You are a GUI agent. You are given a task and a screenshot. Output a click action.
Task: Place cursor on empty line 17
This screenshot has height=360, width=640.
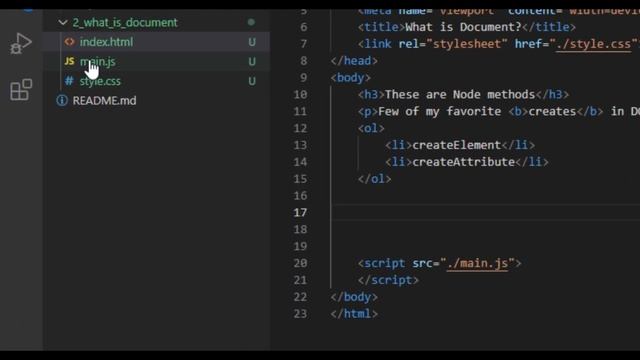pyautogui.click(x=486, y=213)
